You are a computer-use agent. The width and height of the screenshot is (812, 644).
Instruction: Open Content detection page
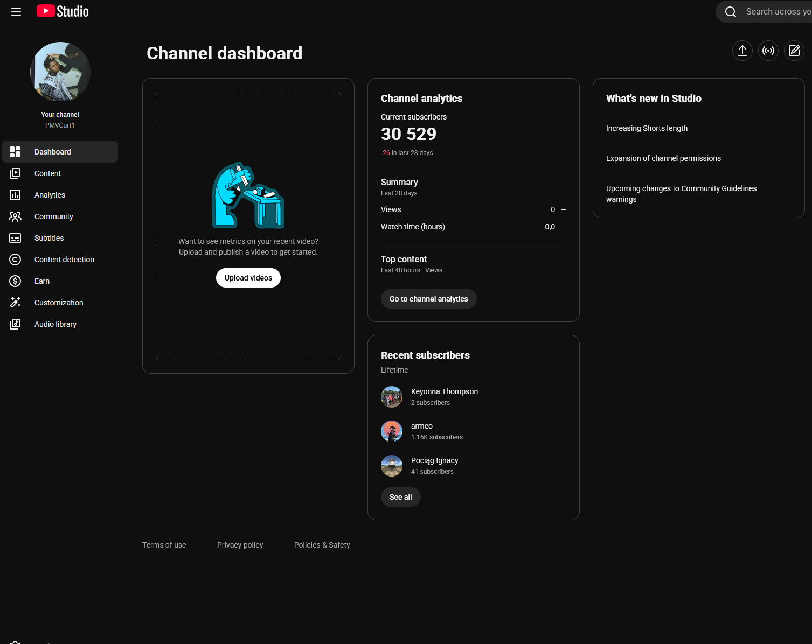click(60, 260)
